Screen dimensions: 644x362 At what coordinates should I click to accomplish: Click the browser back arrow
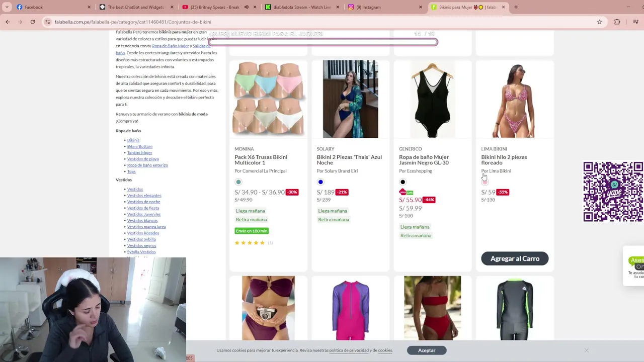[x=8, y=22]
